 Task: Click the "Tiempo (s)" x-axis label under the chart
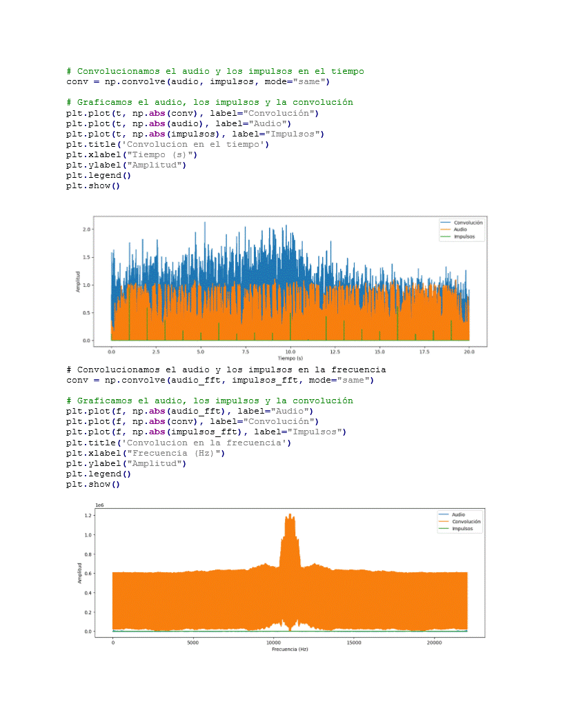(x=290, y=358)
